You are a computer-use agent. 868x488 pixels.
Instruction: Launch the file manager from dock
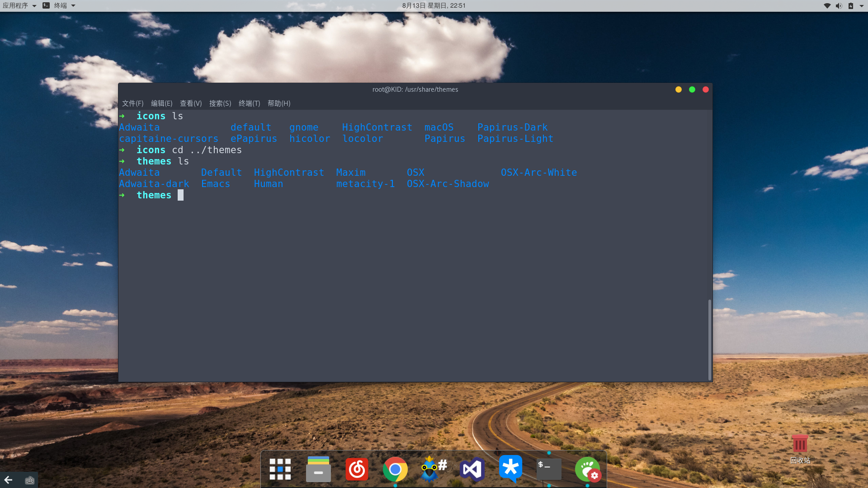coord(318,469)
